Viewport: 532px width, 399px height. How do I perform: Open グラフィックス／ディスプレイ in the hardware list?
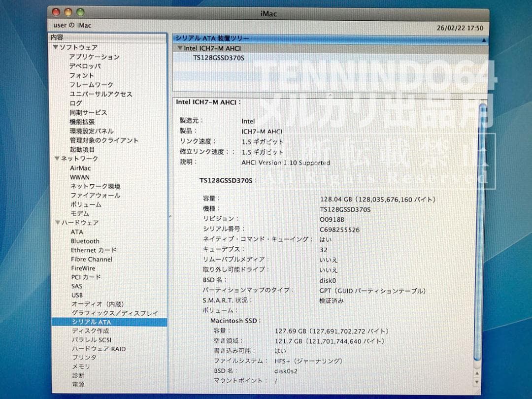pyautogui.click(x=115, y=313)
